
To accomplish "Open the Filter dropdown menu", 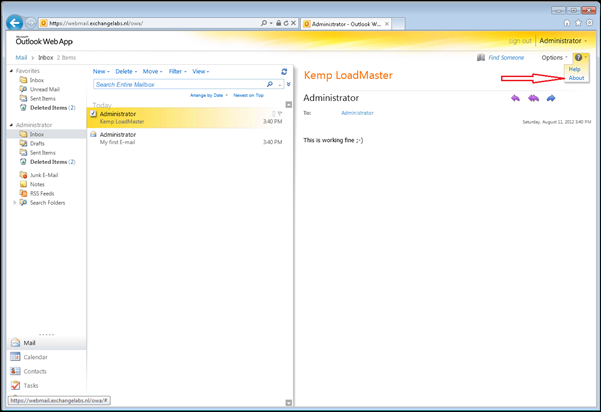I will point(178,72).
